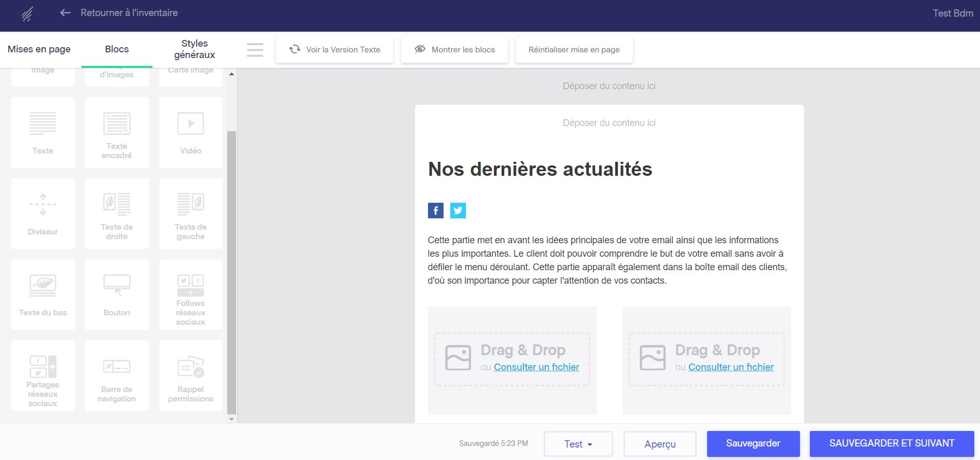Click the first Consulter un fichier link
This screenshot has width=980, height=460.
536,367
